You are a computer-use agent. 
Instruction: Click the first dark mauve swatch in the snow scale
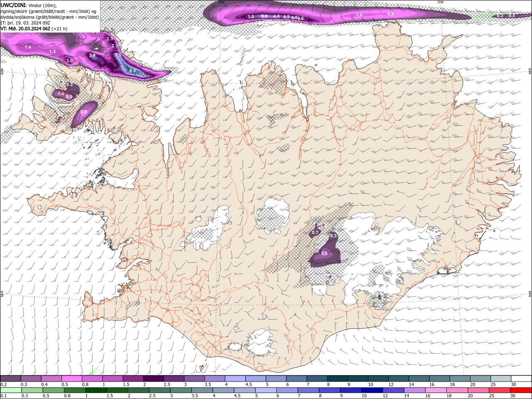click(10, 379)
